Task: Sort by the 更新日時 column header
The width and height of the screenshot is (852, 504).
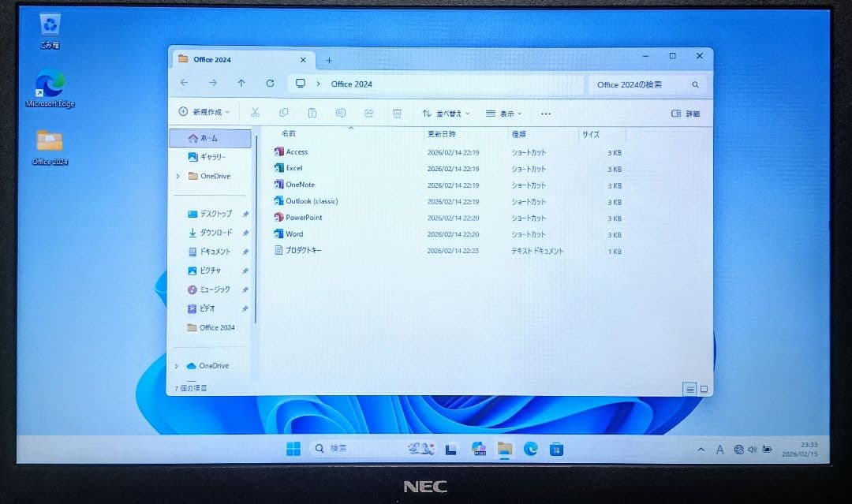Action: (442, 134)
